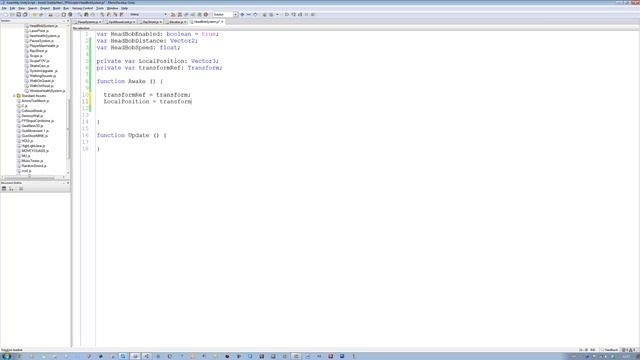
Task: Switch to the Elevator.js editor tab
Action: pos(176,22)
